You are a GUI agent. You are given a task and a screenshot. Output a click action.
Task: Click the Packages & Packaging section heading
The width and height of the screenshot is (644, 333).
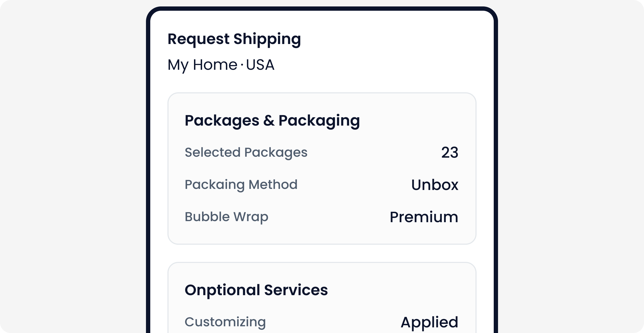[x=272, y=120]
